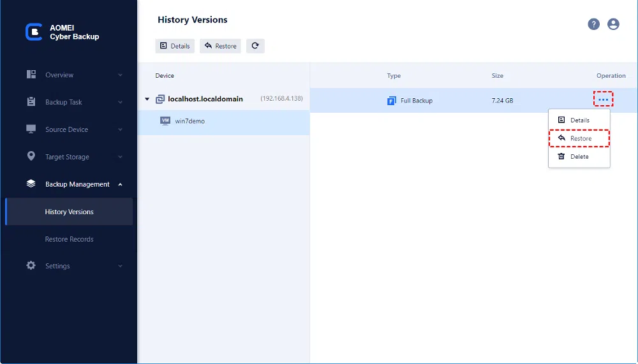Image resolution: width=638 pixels, height=364 pixels.
Task: Click the Target Storage sidebar label
Action: coord(67,157)
